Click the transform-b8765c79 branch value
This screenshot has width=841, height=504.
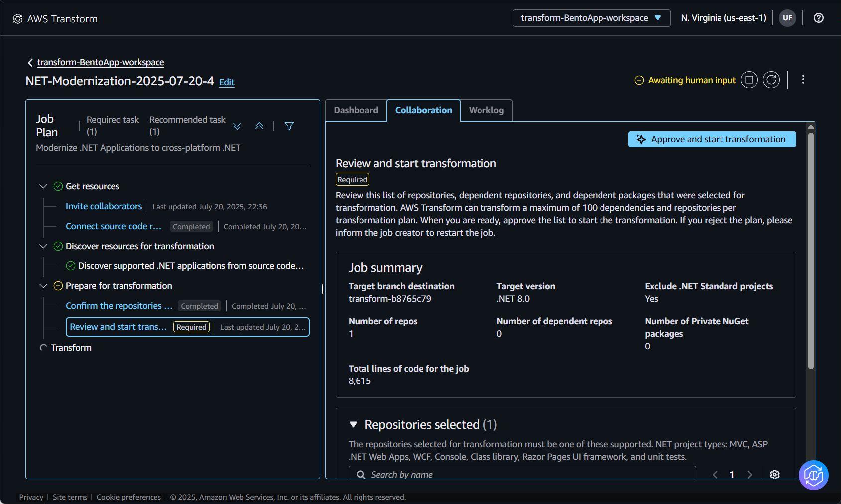coord(390,299)
